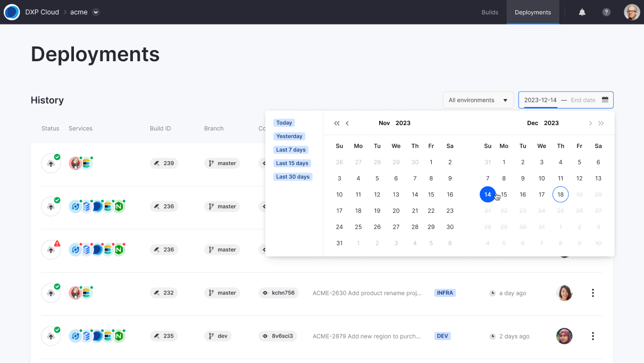
Task: Open the three-dot menu for build 232
Action: [593, 293]
